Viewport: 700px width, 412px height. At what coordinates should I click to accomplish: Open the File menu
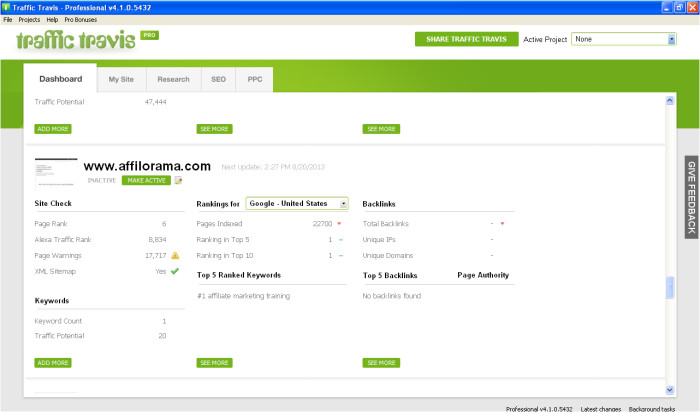click(8, 20)
